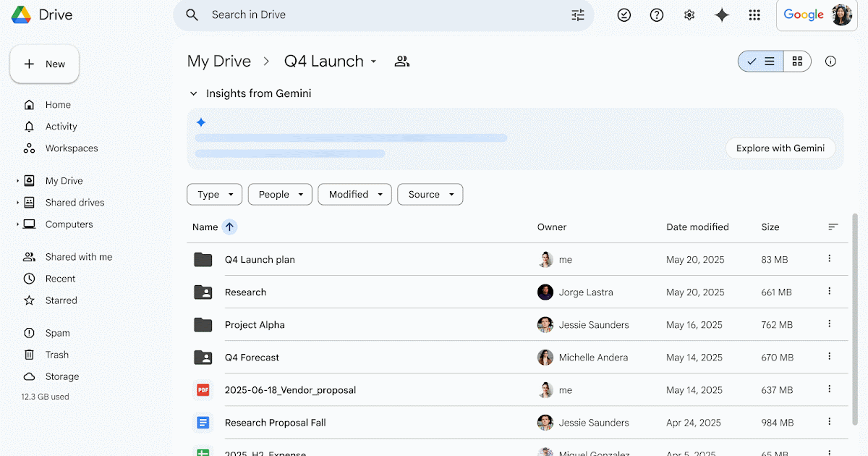Go to Starred in the sidebar

pos(61,300)
